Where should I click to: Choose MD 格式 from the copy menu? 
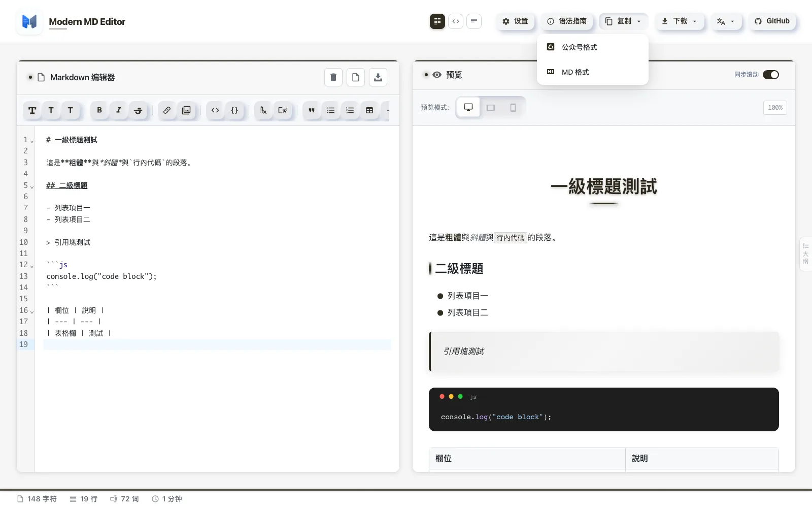593,72
